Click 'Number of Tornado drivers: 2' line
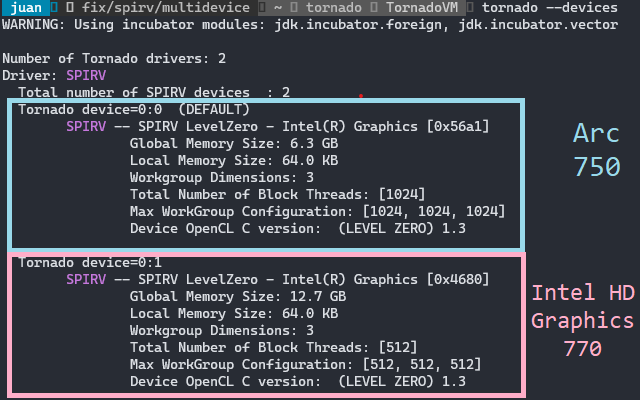 pos(114,58)
